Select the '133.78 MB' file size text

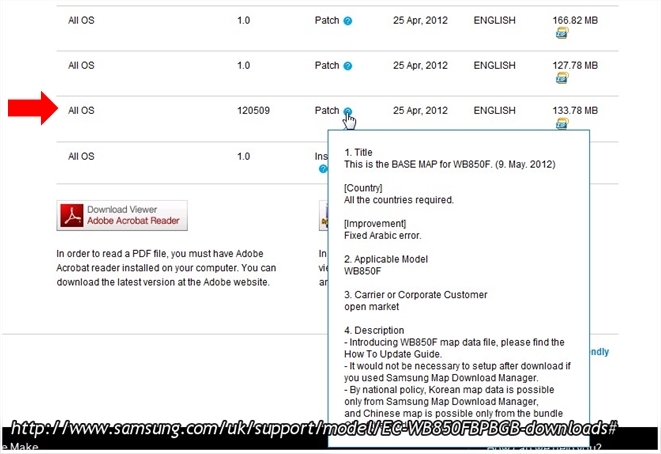coord(575,110)
